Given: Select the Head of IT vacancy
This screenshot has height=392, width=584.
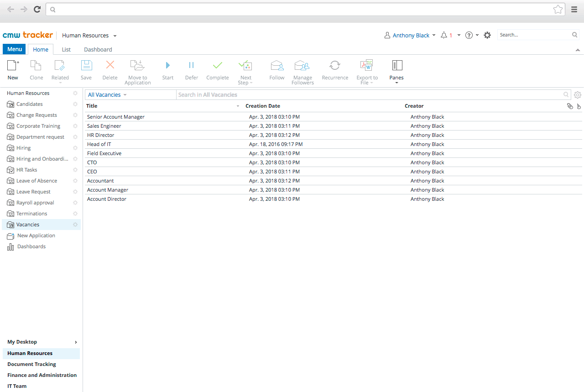Looking at the screenshot, I should coord(333,144).
